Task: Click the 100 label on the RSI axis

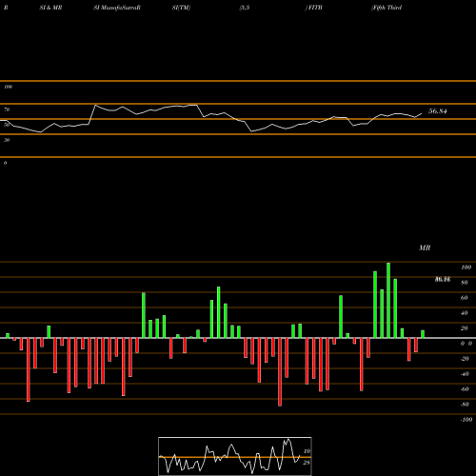Action: click(8, 87)
